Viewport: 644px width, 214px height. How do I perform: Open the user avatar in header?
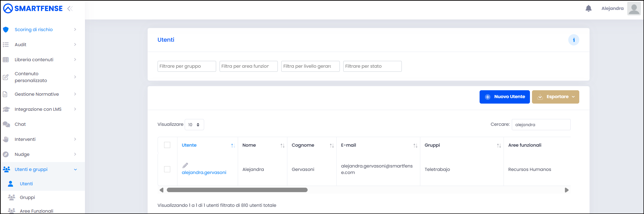coord(634,9)
